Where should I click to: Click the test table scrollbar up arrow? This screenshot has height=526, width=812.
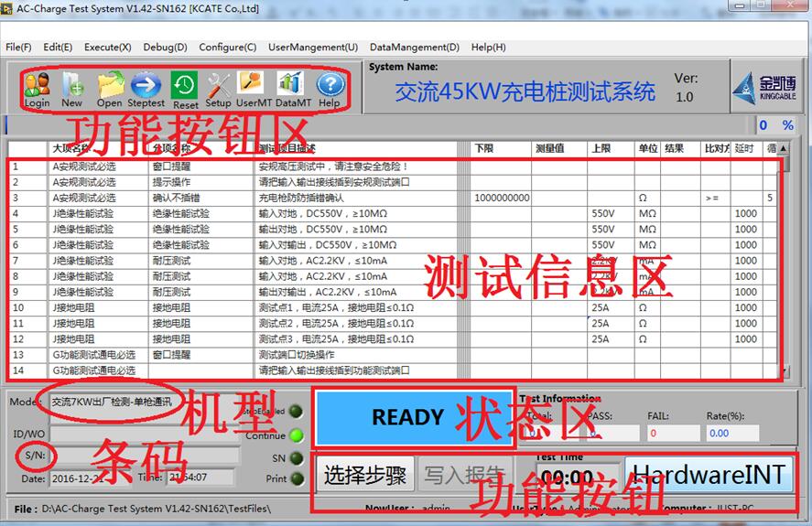783,148
